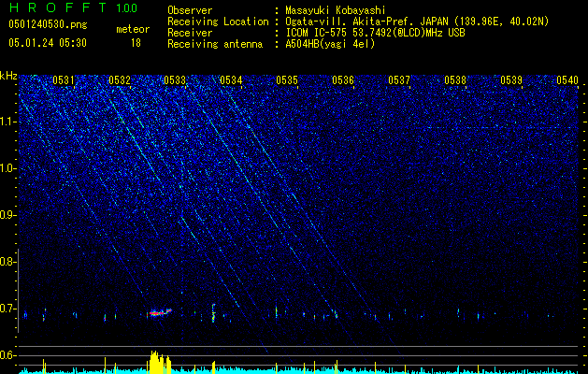Click the 0535 time marker
The height and width of the screenshot is (374, 588).
pos(287,80)
